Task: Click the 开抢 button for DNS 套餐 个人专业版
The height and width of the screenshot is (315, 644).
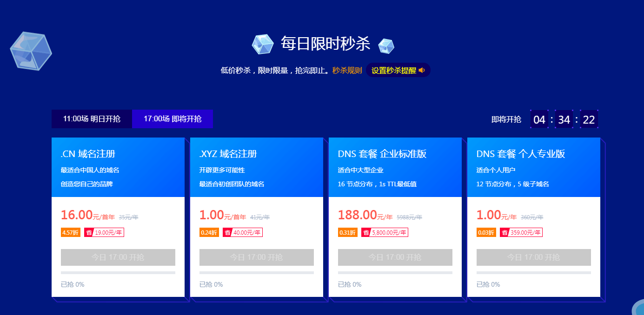Action: [x=534, y=257]
